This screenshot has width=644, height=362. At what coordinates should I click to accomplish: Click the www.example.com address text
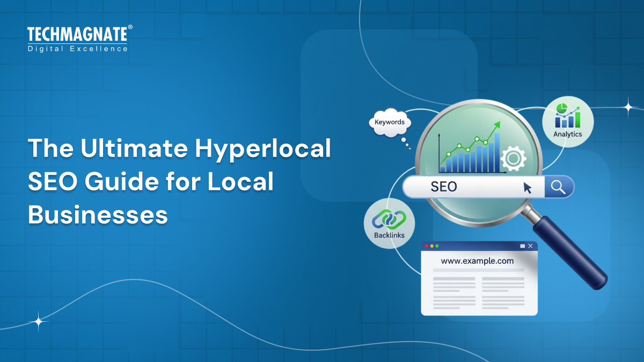point(477,261)
